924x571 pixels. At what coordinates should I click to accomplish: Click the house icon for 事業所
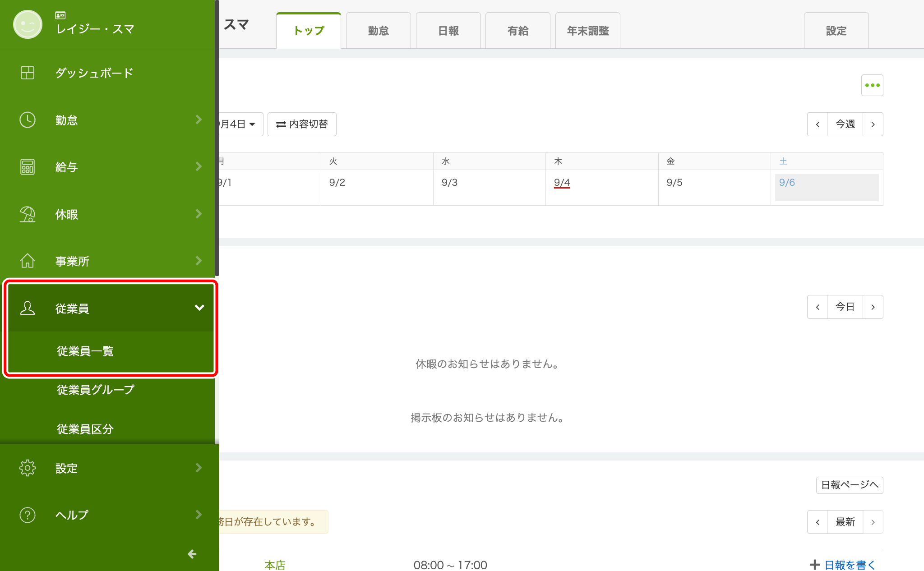click(x=28, y=261)
